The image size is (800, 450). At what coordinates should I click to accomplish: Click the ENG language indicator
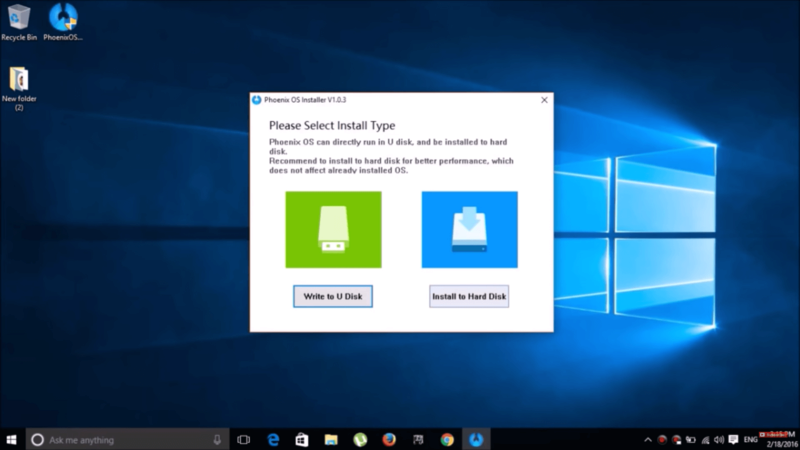[751, 440]
